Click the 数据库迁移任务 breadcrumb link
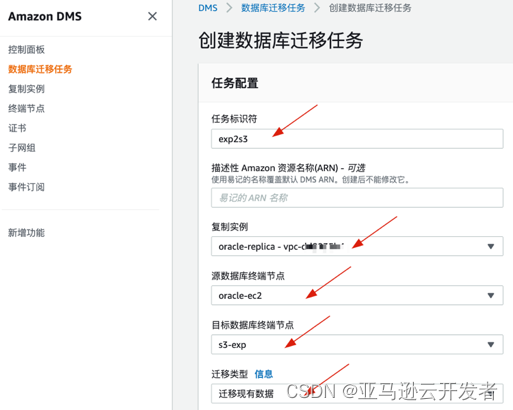513x410 pixels. 273,8
